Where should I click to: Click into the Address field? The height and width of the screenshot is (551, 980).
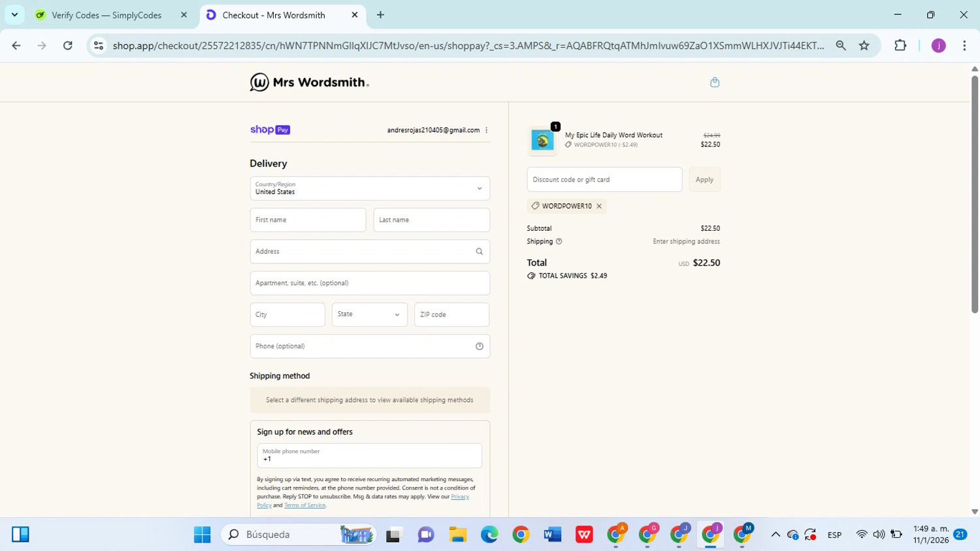click(x=370, y=252)
